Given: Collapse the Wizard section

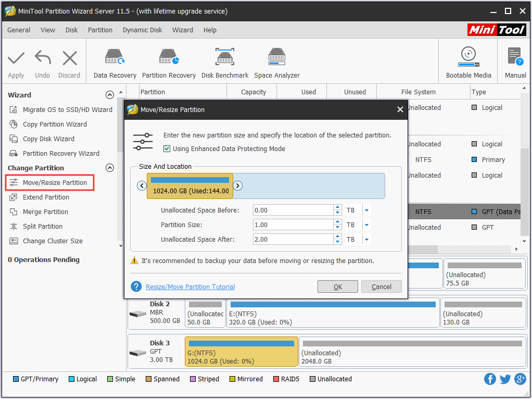Looking at the screenshot, I should pyautogui.click(x=110, y=95).
